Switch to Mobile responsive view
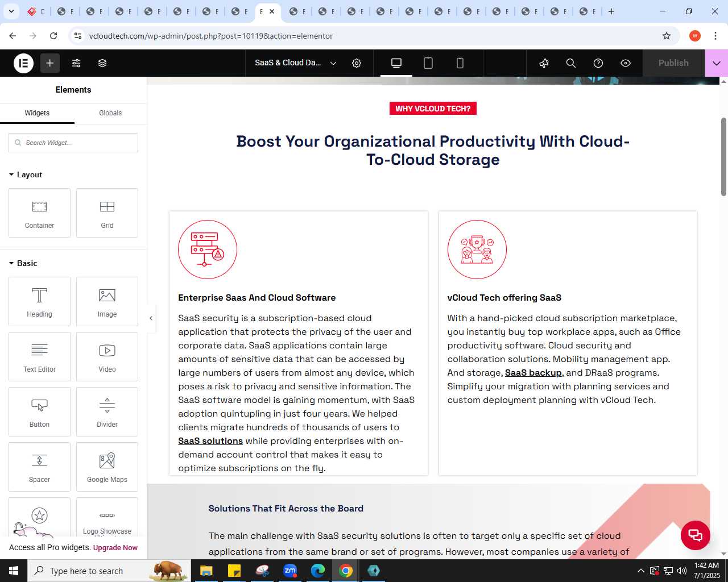728x582 pixels. pyautogui.click(x=460, y=63)
